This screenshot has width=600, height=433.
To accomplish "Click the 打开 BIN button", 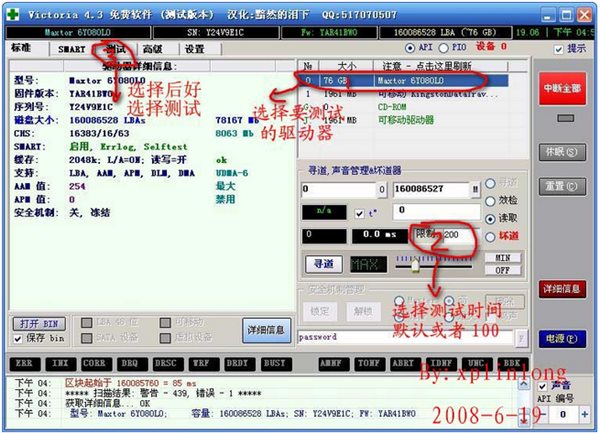I will 39,324.
